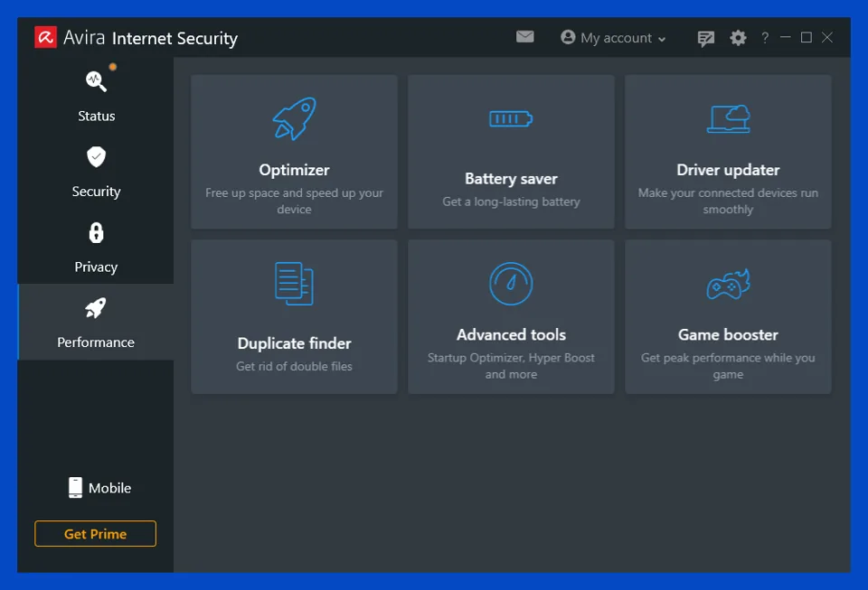
Task: Maximize the Avira window
Action: coord(806,37)
